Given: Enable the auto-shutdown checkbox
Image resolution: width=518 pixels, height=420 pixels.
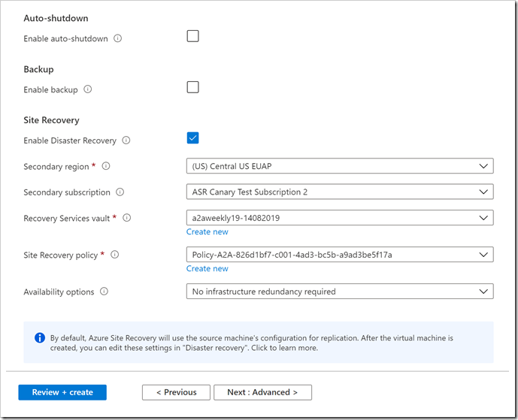Looking at the screenshot, I should pos(193,36).
